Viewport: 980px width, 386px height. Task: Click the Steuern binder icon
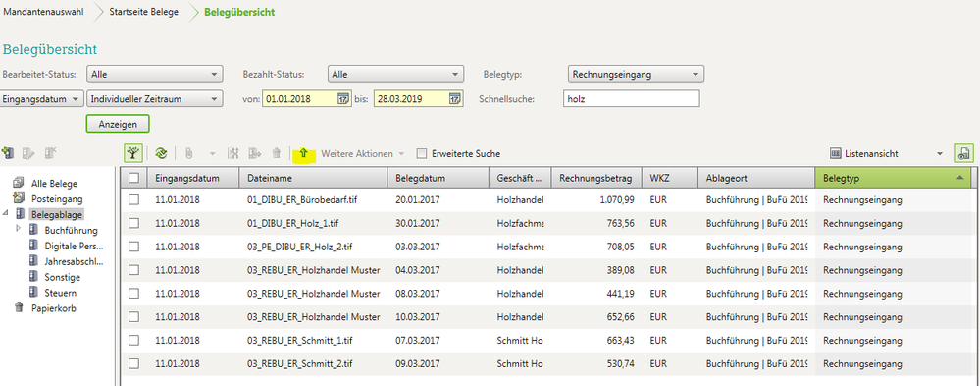click(x=33, y=292)
